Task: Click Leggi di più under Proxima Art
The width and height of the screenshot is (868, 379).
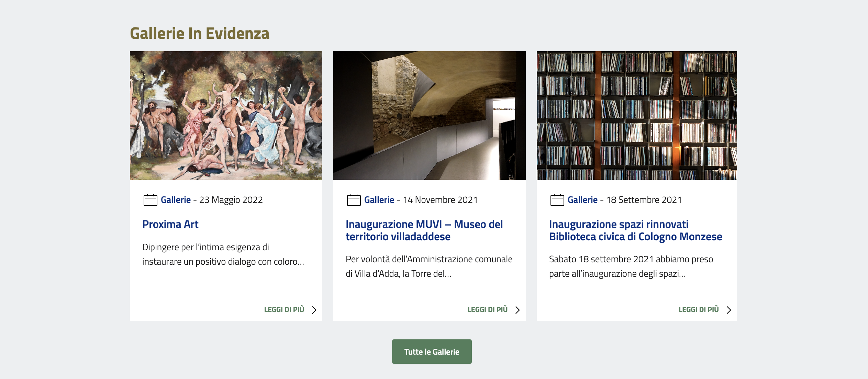Action: [x=284, y=310]
